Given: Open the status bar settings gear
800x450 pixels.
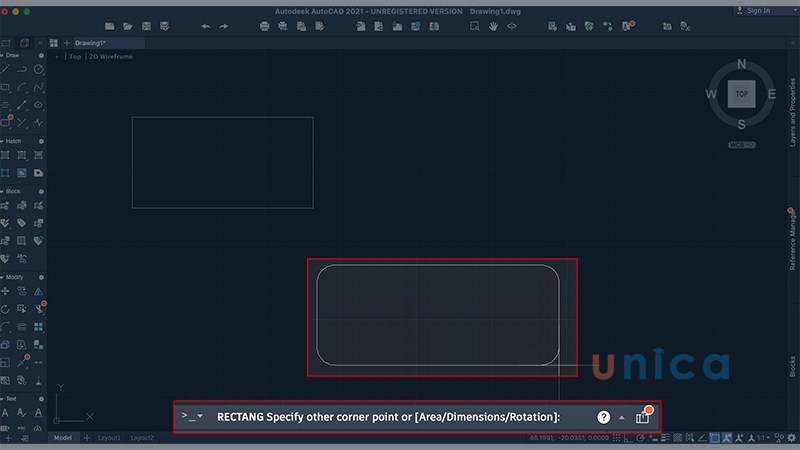Looking at the screenshot, I should 790,438.
